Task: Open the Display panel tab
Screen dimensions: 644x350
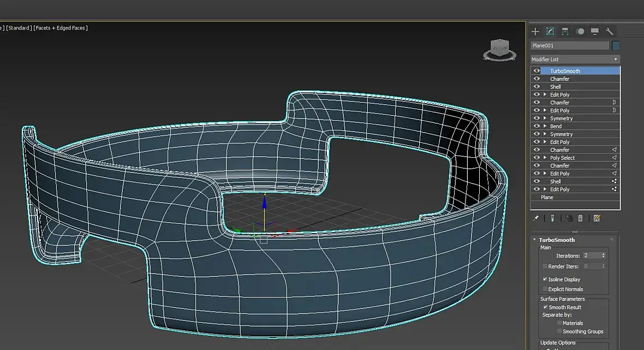Action: tap(595, 31)
